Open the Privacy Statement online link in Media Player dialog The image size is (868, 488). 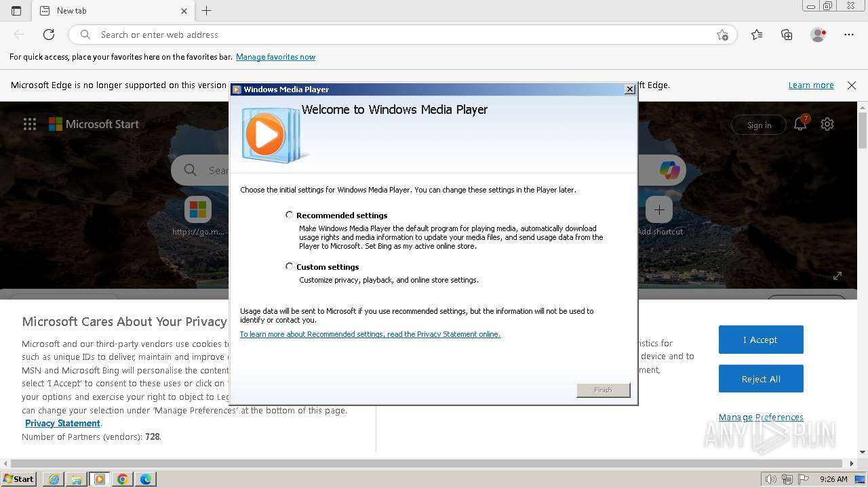pyautogui.click(x=370, y=334)
